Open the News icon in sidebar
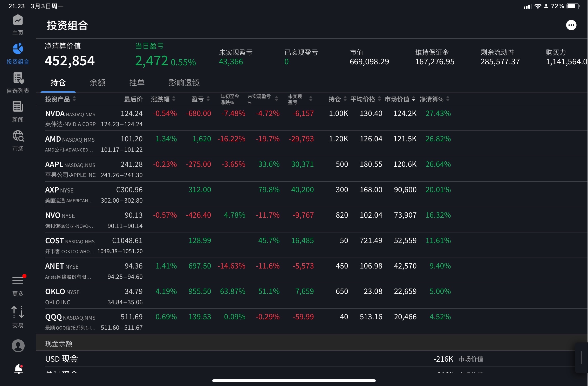588x386 pixels. click(x=18, y=107)
